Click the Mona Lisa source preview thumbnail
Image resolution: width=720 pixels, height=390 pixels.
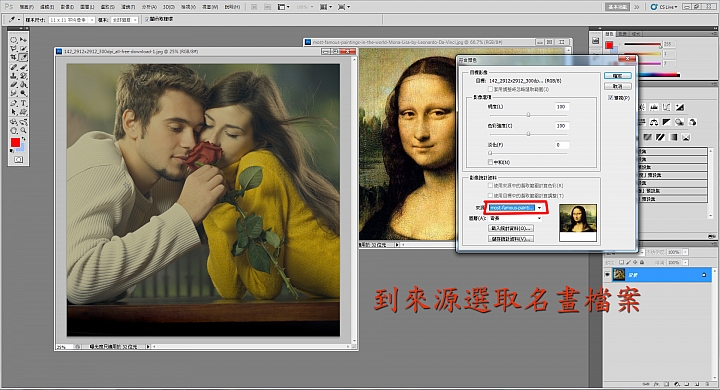point(578,223)
